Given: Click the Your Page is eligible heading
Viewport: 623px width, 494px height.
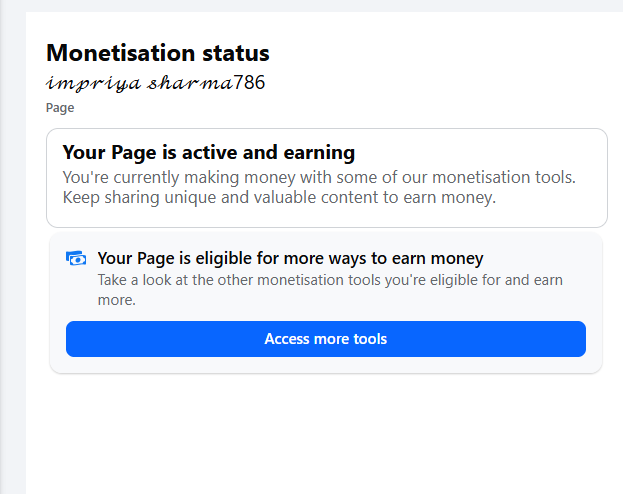Looking at the screenshot, I should pos(290,258).
